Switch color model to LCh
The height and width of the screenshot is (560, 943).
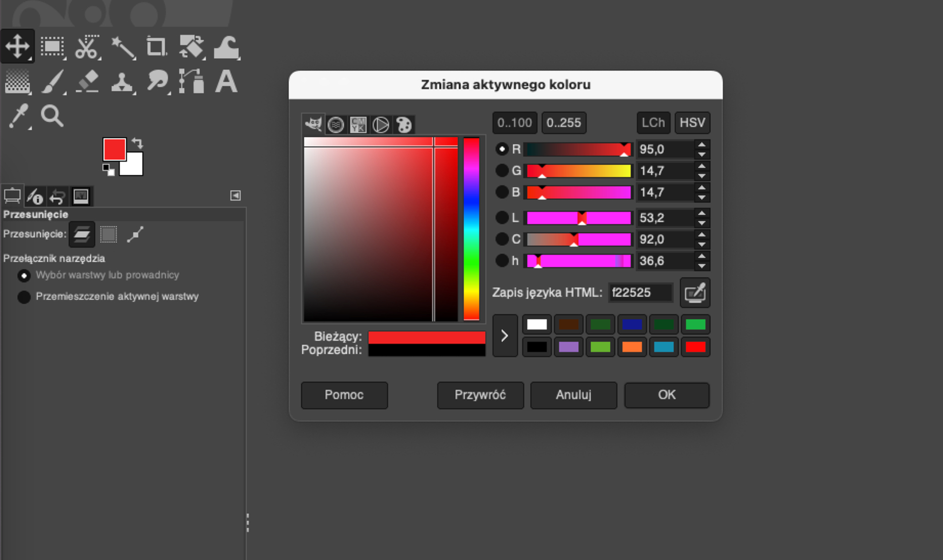tap(653, 123)
